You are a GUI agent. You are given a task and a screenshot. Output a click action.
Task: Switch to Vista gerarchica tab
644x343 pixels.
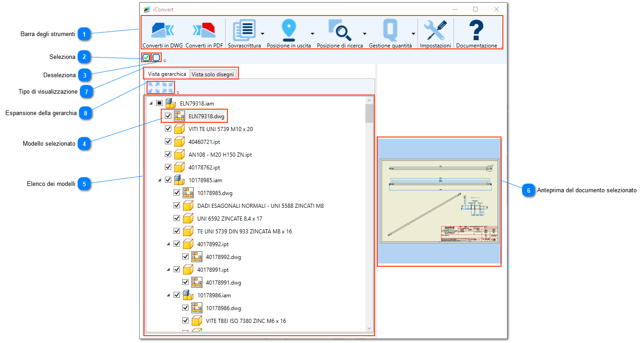167,74
